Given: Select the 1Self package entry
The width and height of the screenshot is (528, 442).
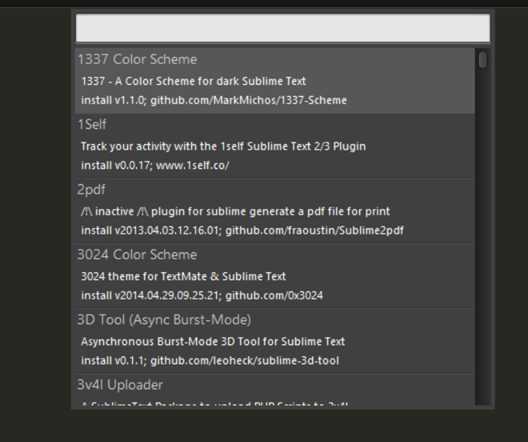Looking at the screenshot, I should coord(275,146).
